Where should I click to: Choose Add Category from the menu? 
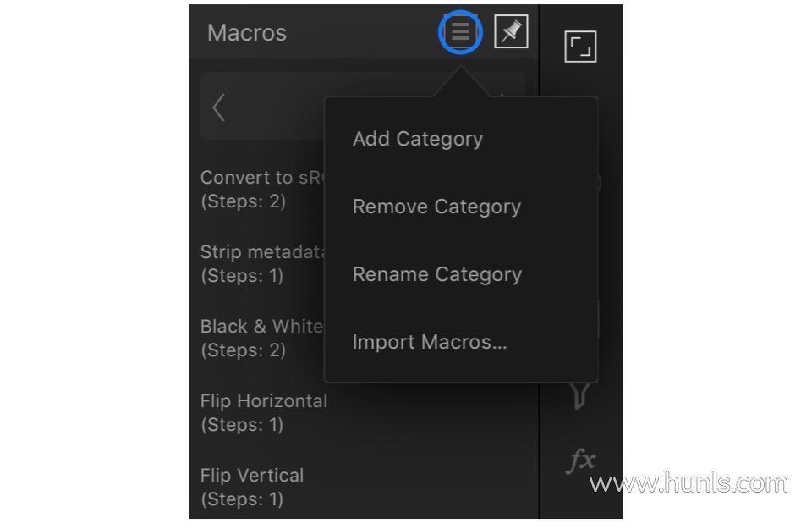(x=418, y=139)
